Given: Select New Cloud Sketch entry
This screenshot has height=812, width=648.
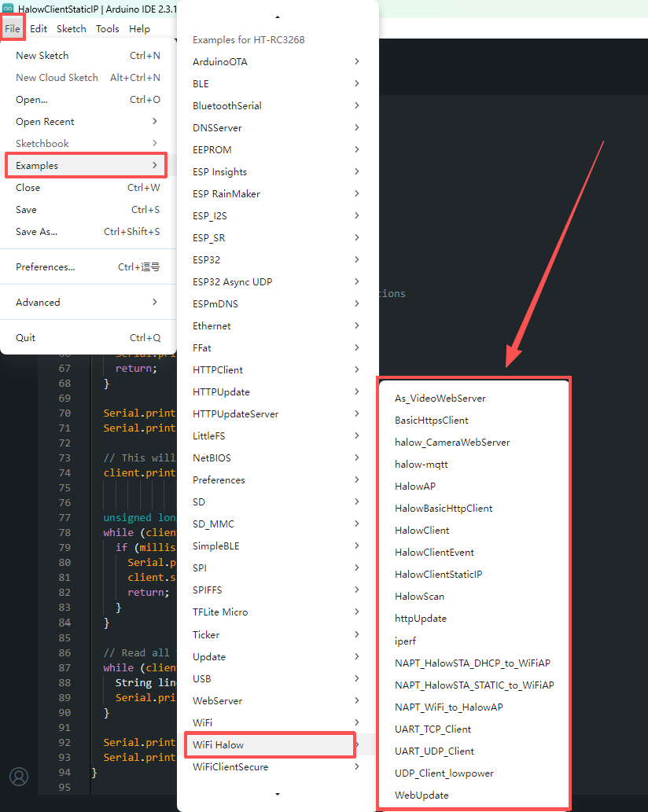Looking at the screenshot, I should pyautogui.click(x=88, y=78).
